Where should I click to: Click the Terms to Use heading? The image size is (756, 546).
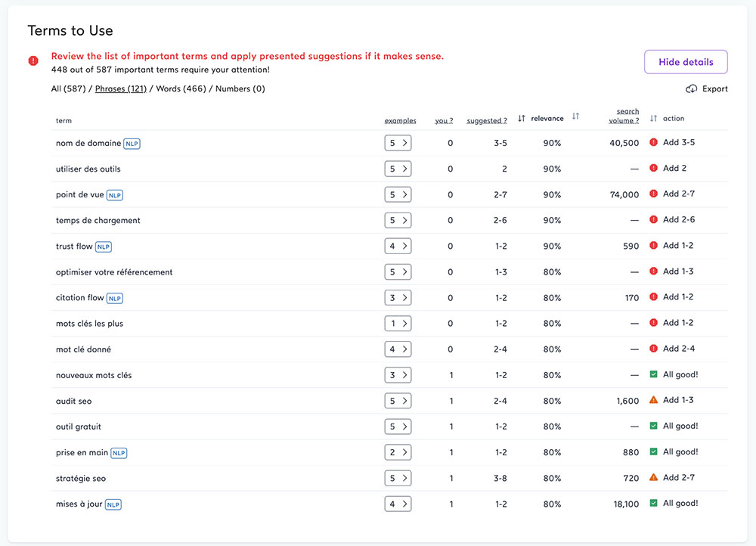point(70,30)
